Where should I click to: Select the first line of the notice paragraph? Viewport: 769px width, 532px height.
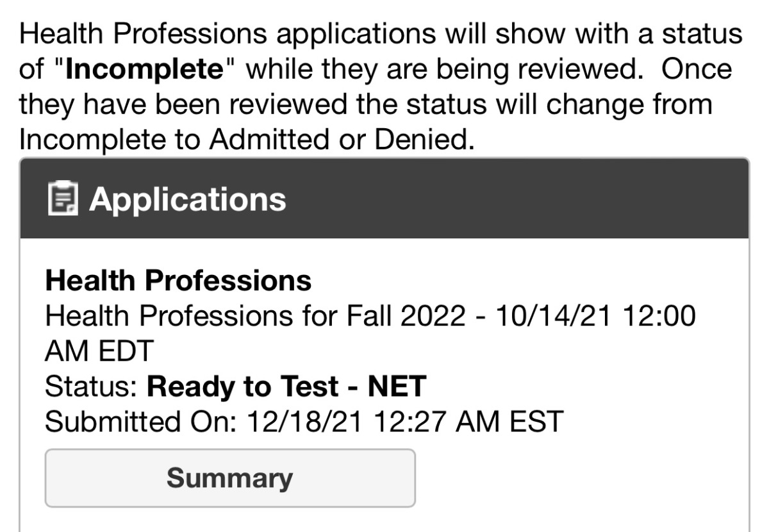(x=381, y=33)
